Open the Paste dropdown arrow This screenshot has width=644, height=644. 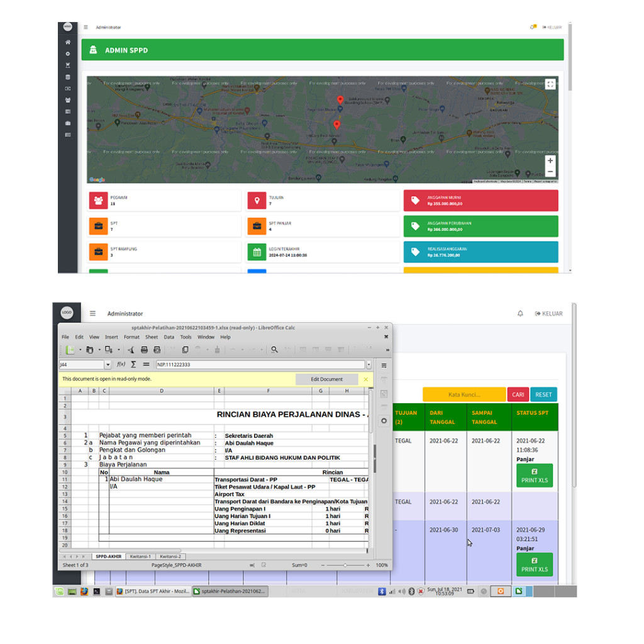[x=207, y=350]
